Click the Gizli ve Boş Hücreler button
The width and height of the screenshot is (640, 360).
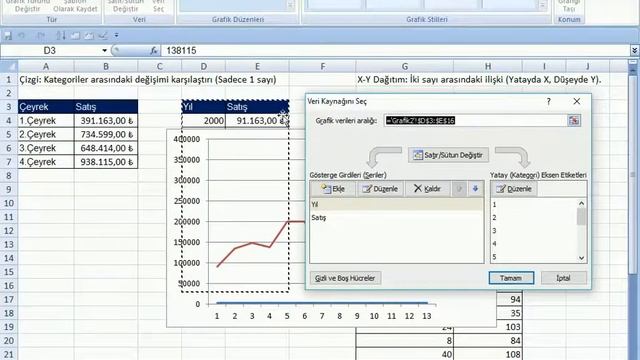tap(345, 278)
